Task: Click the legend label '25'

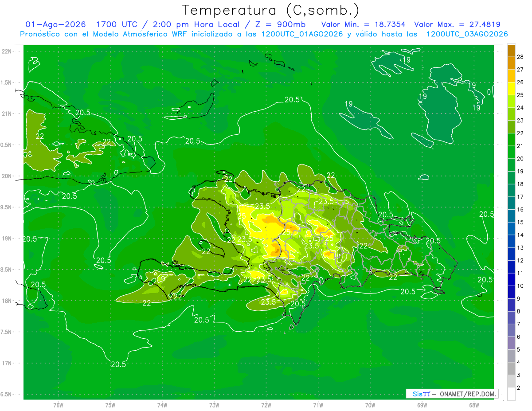Action: (520, 95)
